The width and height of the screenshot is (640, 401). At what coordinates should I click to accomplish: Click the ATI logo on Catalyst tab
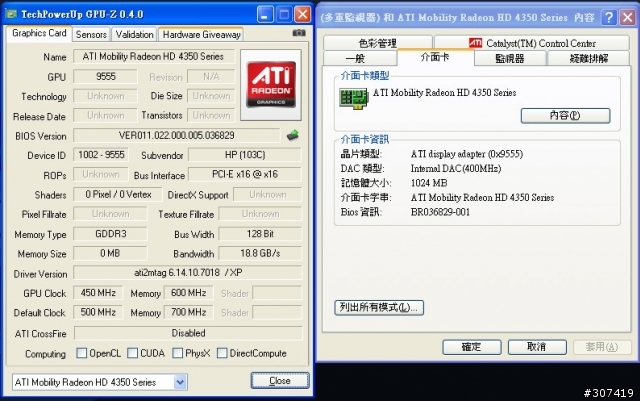click(475, 42)
